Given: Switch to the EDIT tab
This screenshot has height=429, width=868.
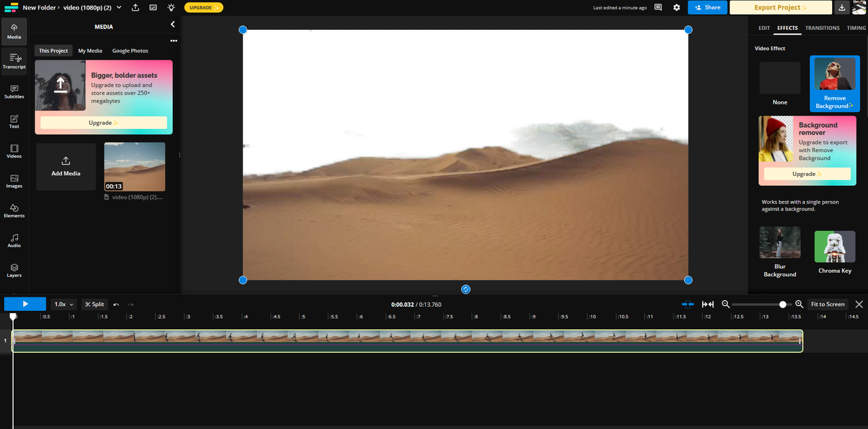Looking at the screenshot, I should coord(764,28).
